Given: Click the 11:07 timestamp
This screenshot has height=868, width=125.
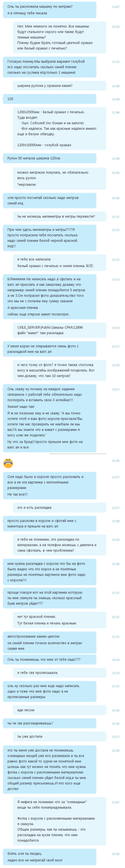Looking at the screenshot, I should [x=116, y=7].
